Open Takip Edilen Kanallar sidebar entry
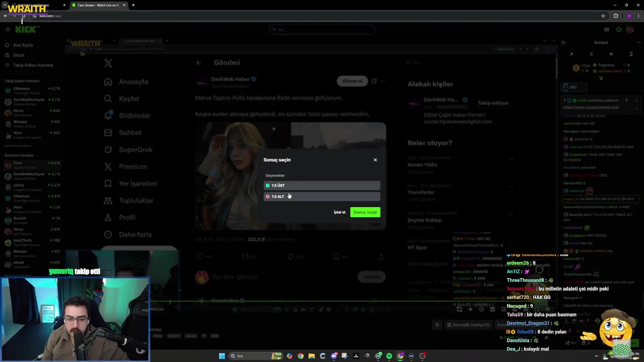This screenshot has width=644, height=362. tap(33, 65)
